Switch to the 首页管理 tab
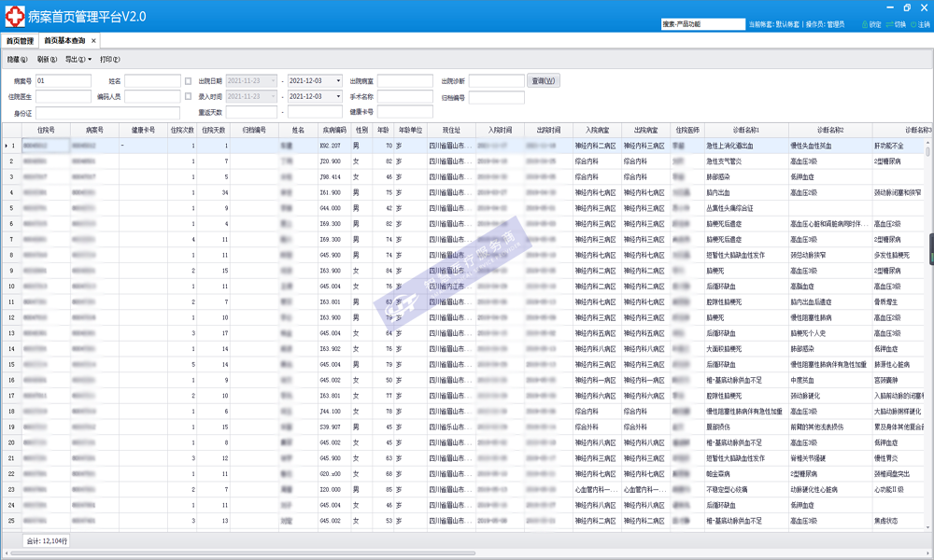 pyautogui.click(x=20, y=41)
